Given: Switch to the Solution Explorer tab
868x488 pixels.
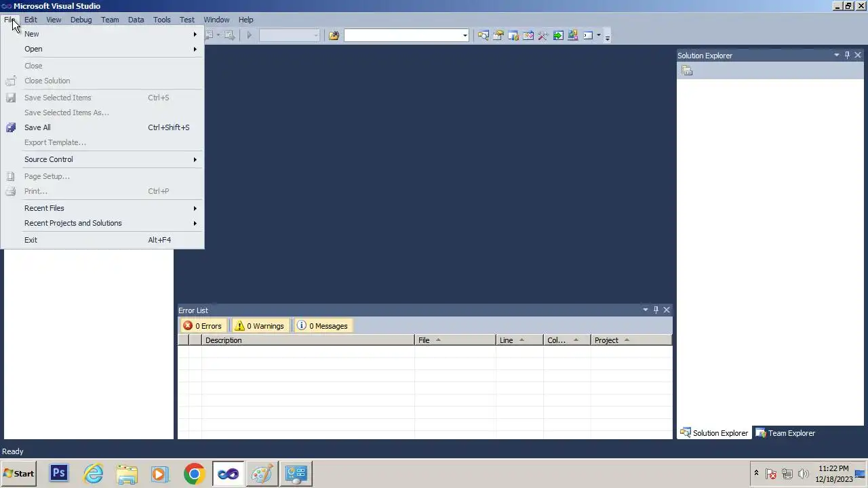Looking at the screenshot, I should (714, 433).
